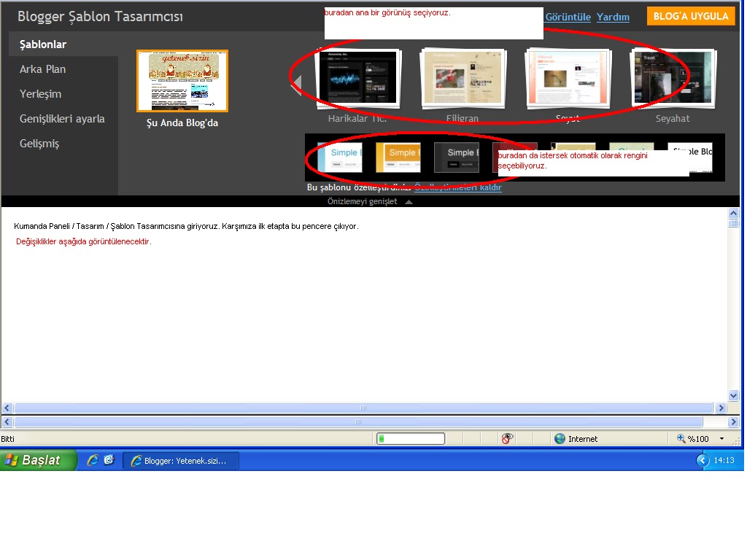Click the second quick launch icon
Viewport: 747px width, 560px height.
pyautogui.click(x=109, y=460)
